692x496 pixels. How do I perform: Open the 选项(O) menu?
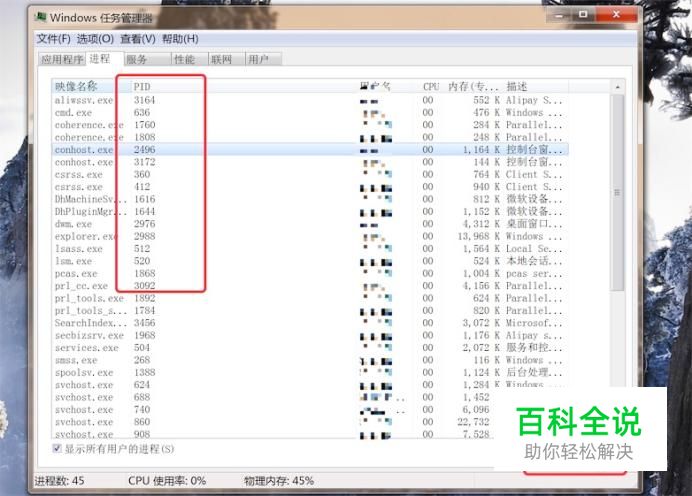point(95,39)
